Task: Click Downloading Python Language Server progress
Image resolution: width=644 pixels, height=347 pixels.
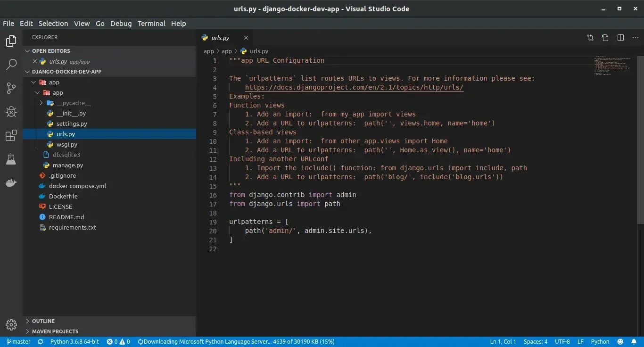Action: pyautogui.click(x=236, y=342)
